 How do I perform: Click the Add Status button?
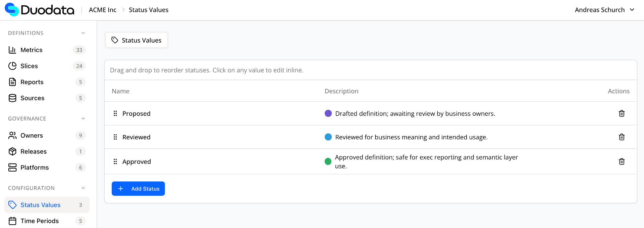(x=138, y=189)
